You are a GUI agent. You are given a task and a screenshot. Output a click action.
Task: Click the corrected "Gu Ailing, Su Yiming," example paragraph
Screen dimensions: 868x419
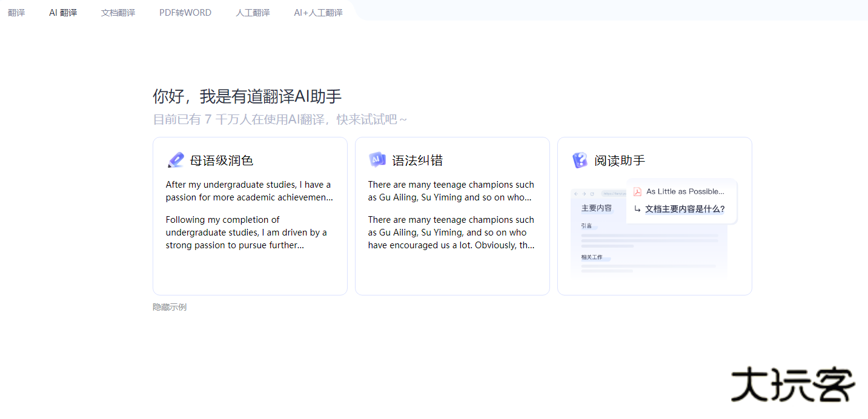(451, 233)
